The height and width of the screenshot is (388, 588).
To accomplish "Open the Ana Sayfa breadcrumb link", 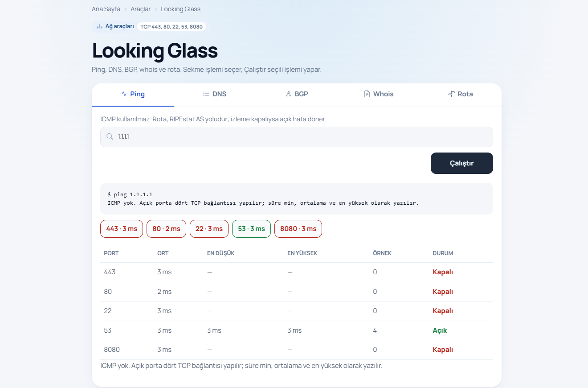I will pyautogui.click(x=106, y=9).
